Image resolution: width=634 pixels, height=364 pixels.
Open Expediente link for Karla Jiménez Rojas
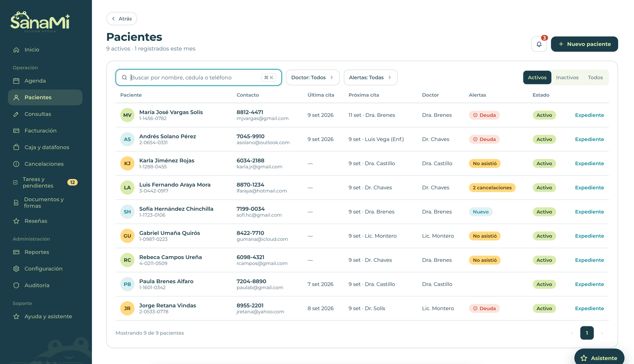click(x=589, y=164)
